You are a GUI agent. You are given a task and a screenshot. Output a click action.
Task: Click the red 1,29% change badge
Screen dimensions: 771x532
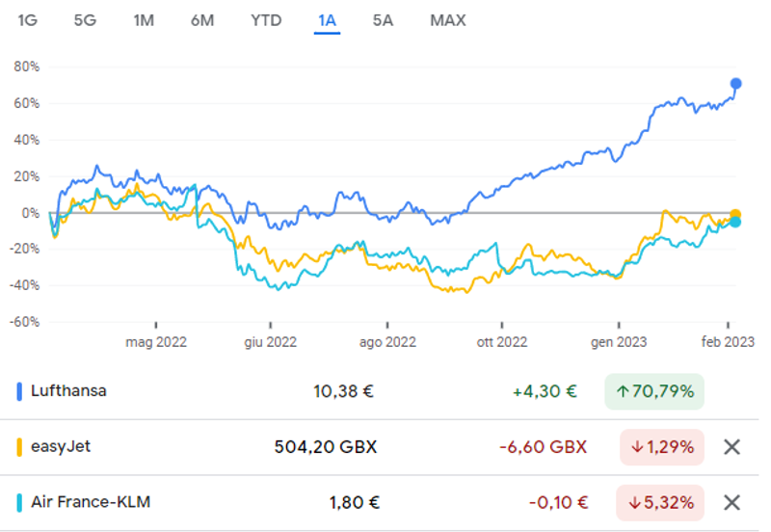[660, 447]
